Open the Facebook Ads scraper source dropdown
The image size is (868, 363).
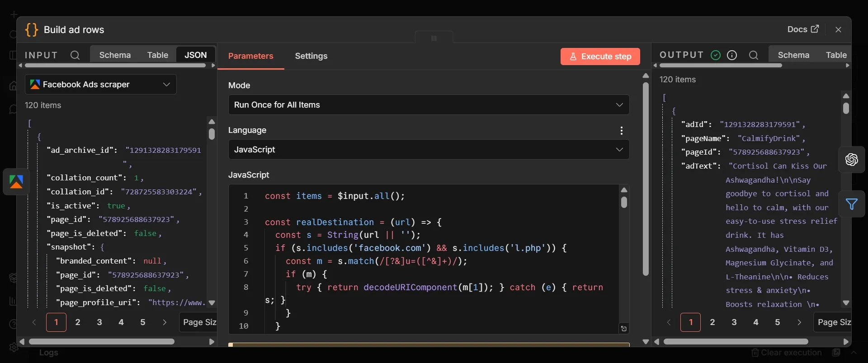tap(101, 85)
